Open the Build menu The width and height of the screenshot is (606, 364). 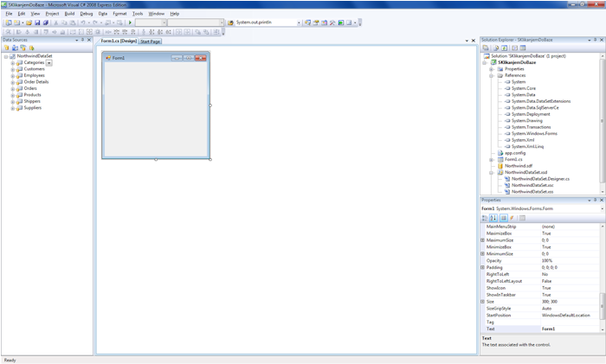coord(69,14)
